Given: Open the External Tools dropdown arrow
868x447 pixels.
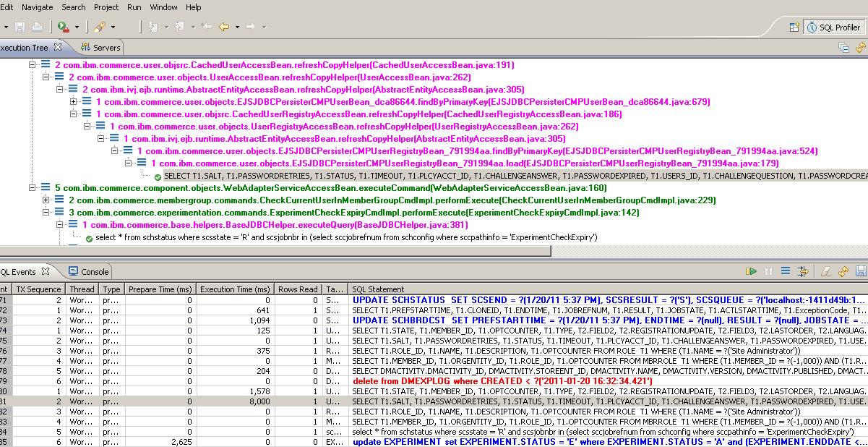Looking at the screenshot, I should 77,27.
